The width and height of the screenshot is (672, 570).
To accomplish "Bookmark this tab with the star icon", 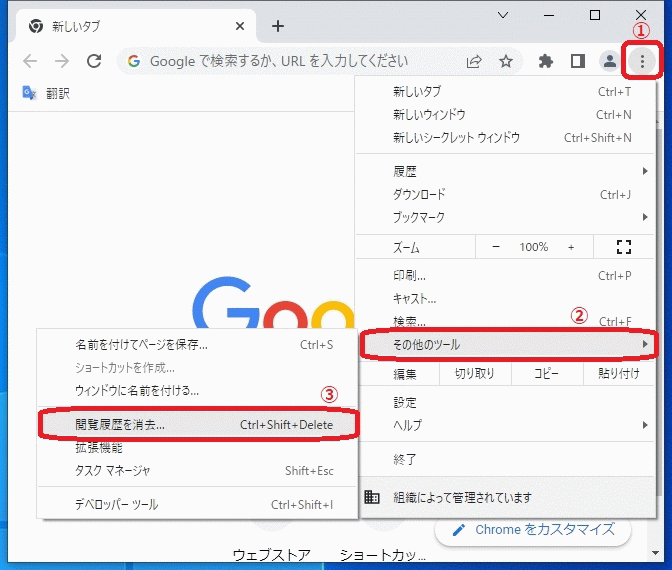I will tap(506, 62).
